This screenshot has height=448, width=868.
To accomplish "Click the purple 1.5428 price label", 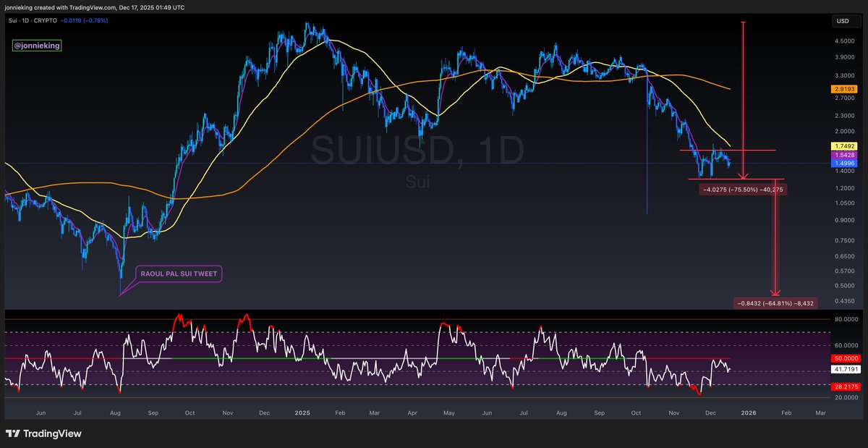I will point(844,155).
